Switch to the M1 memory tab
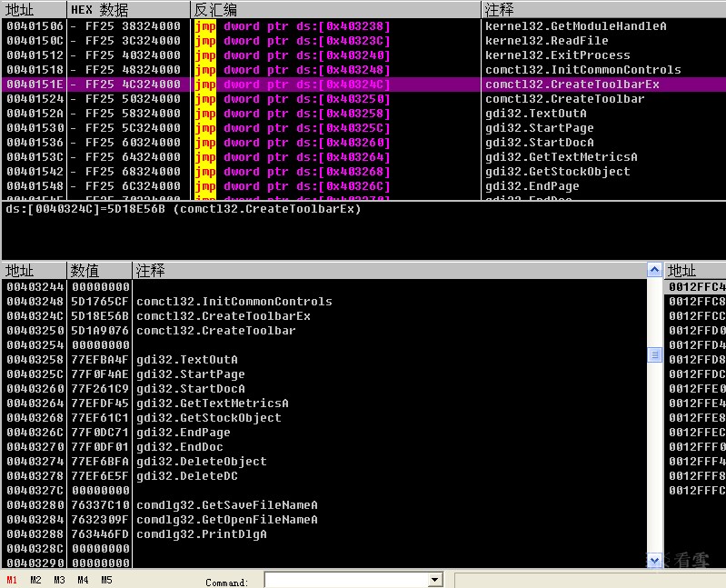726x588 pixels. tap(12, 580)
